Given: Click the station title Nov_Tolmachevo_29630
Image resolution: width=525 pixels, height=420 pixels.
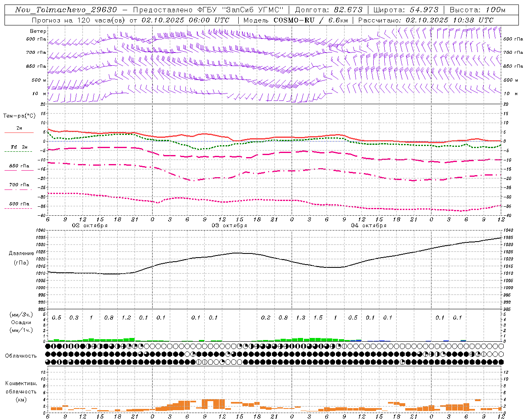Looking at the screenshot, I should pyautogui.click(x=66, y=10).
